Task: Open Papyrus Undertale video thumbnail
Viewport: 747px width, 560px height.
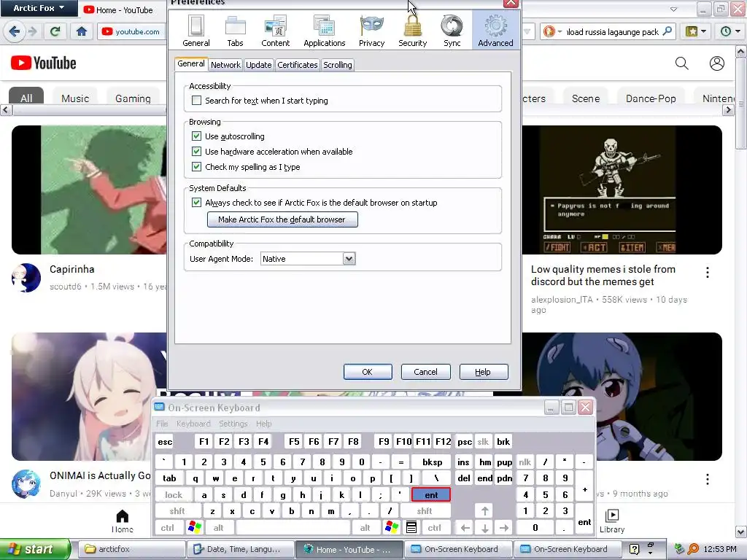Action: 622,190
